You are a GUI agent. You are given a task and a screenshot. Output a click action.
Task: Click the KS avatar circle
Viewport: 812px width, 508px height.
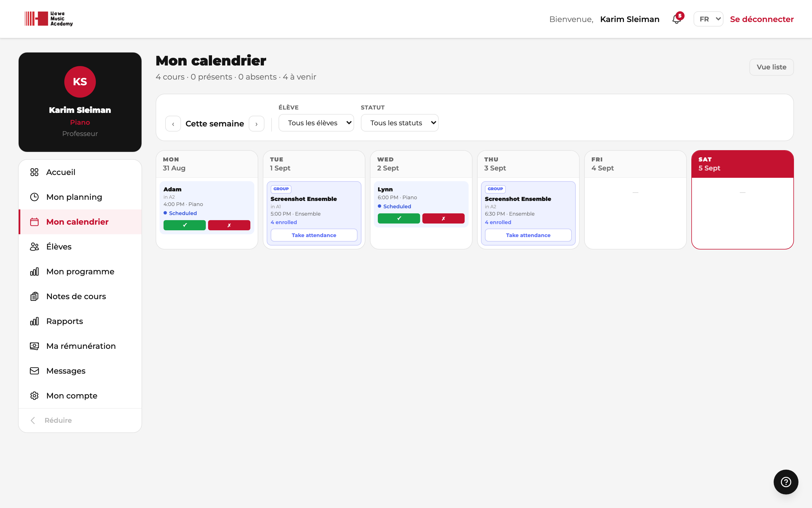click(80, 82)
